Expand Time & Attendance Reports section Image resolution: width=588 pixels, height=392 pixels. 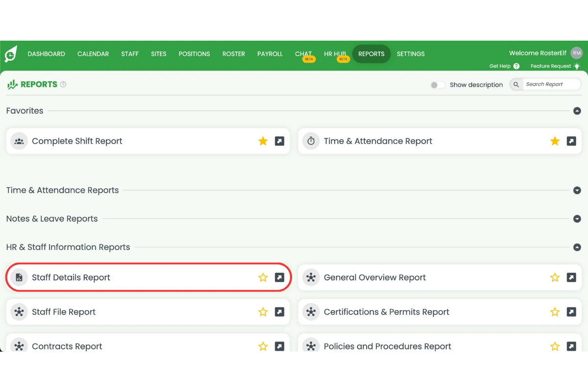(x=577, y=190)
